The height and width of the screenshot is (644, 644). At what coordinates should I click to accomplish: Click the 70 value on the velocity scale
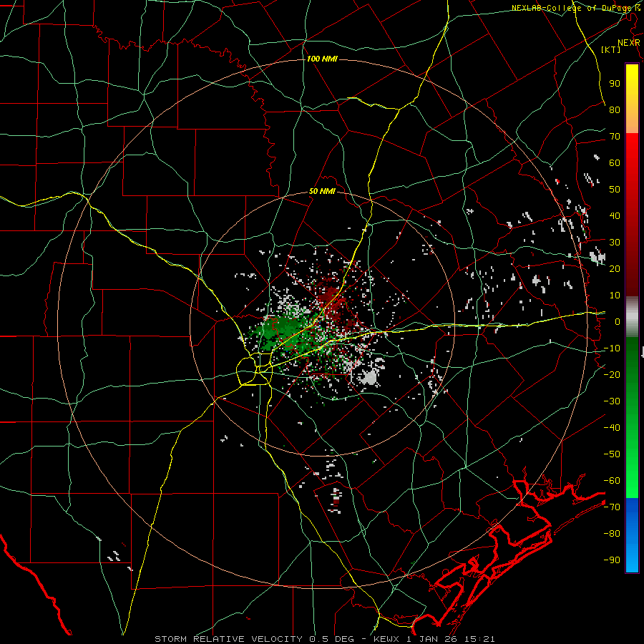(x=615, y=137)
